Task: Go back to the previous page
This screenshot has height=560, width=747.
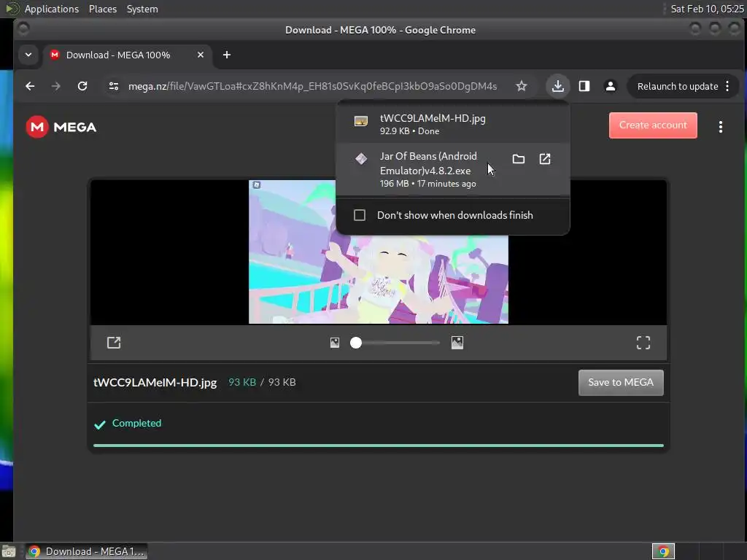Action: coord(30,86)
